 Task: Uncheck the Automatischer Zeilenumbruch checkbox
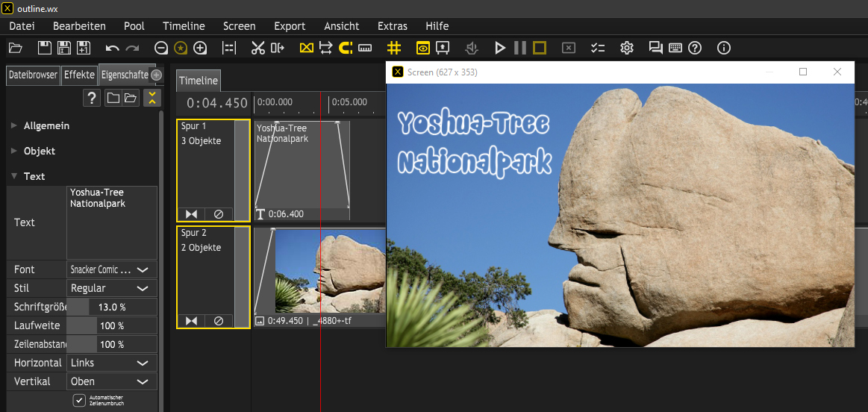click(x=79, y=400)
